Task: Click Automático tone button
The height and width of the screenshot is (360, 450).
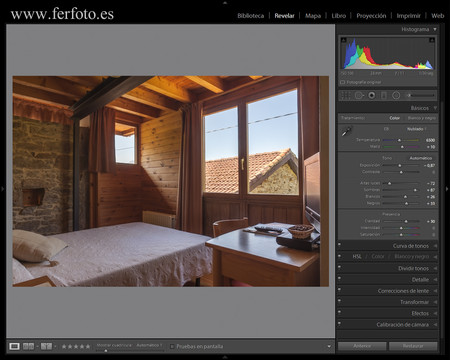Action: tap(421, 158)
